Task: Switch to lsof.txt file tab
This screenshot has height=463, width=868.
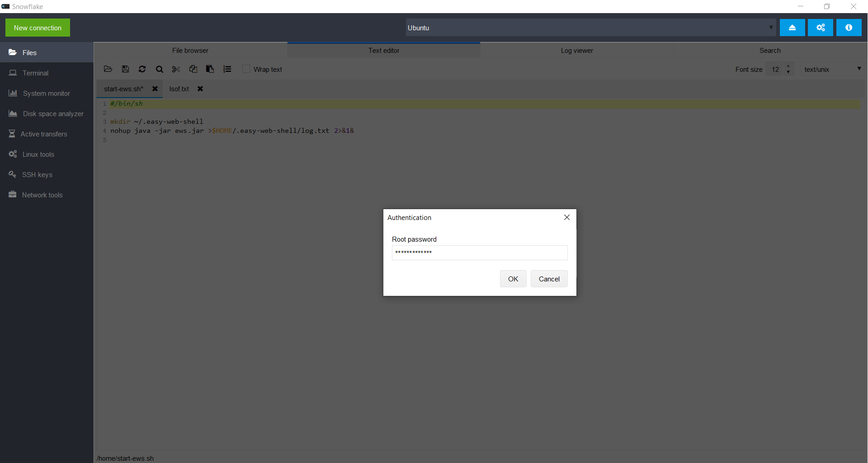Action: [x=179, y=89]
